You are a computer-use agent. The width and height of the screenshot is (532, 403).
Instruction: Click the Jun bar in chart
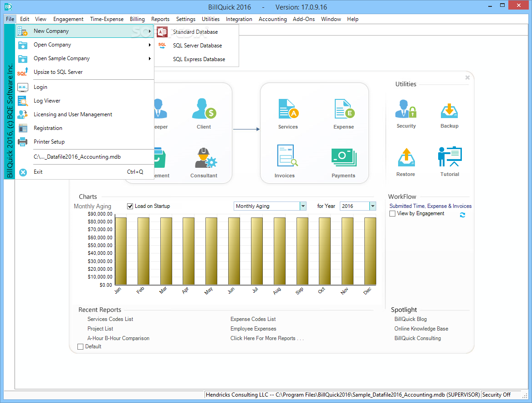(234, 251)
